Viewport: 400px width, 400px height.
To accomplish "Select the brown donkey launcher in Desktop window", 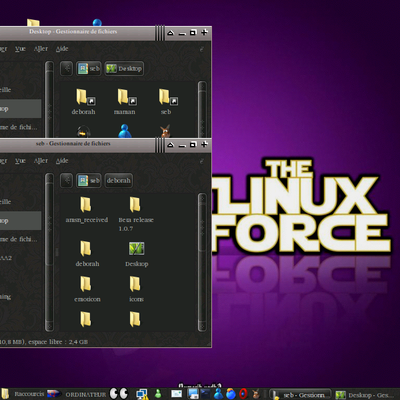I will click(166, 131).
